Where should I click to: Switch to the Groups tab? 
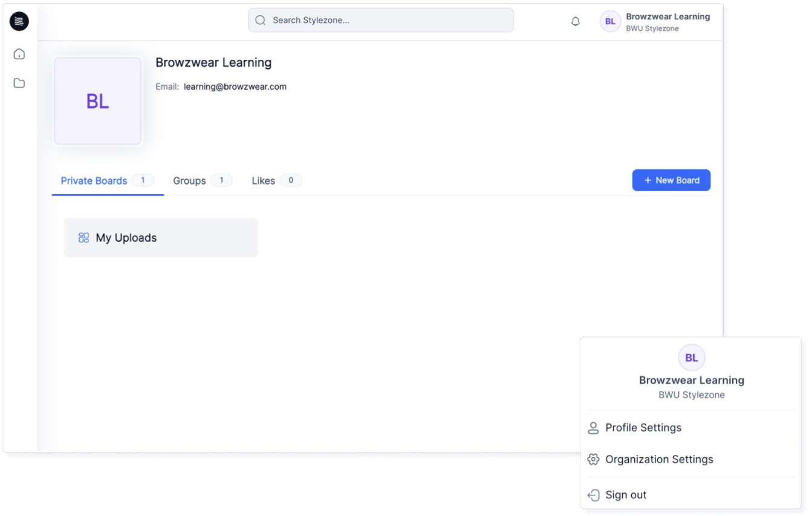click(x=203, y=180)
